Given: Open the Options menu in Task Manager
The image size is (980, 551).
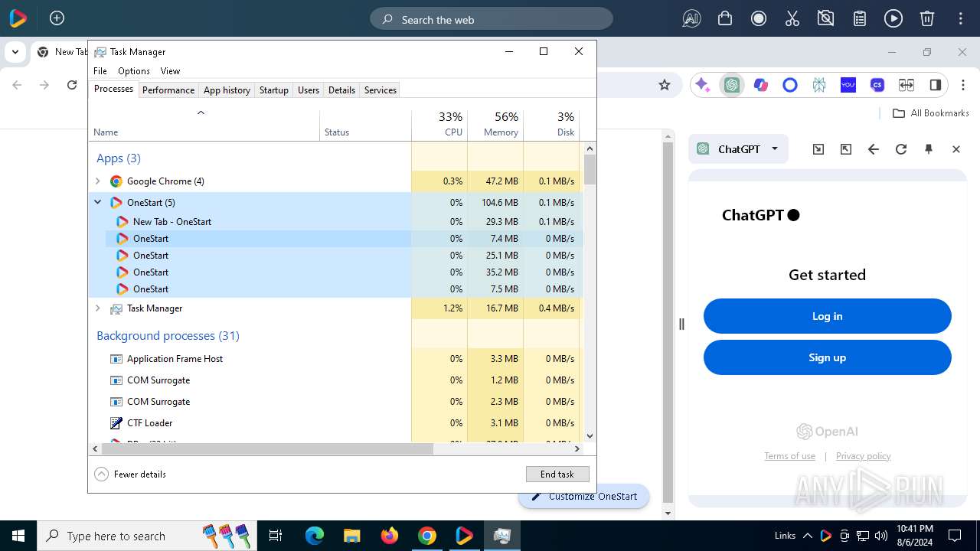Looking at the screenshot, I should tap(134, 71).
